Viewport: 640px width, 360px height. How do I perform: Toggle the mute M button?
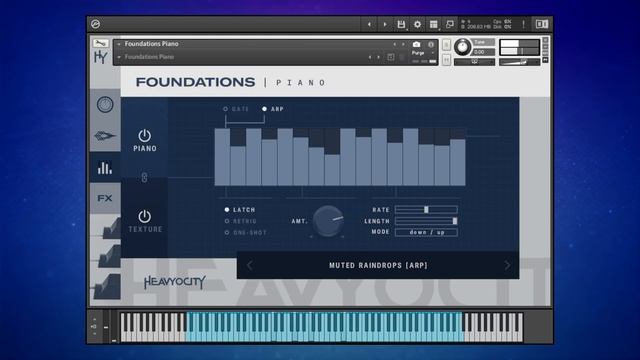click(447, 60)
